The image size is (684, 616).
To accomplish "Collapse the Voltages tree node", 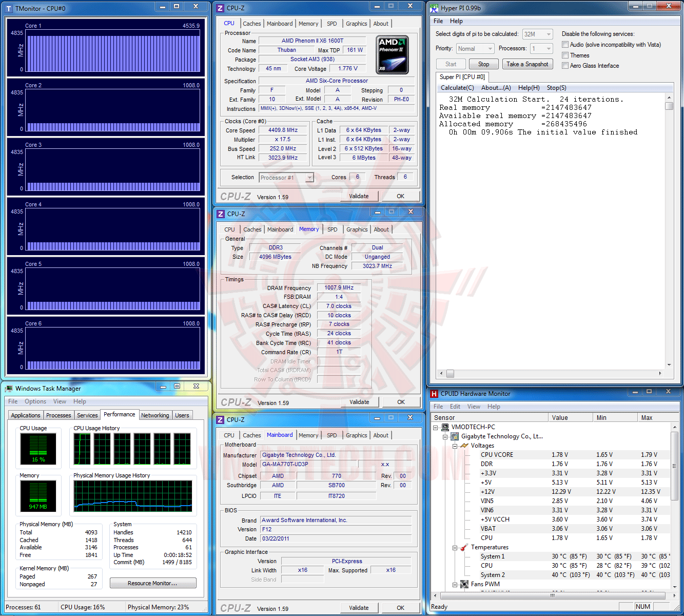I will pos(455,446).
